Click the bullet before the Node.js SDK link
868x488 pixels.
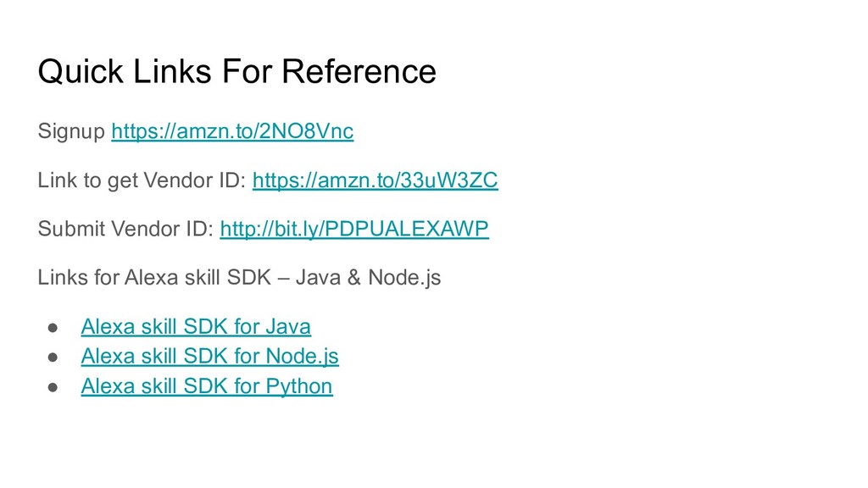tap(53, 358)
